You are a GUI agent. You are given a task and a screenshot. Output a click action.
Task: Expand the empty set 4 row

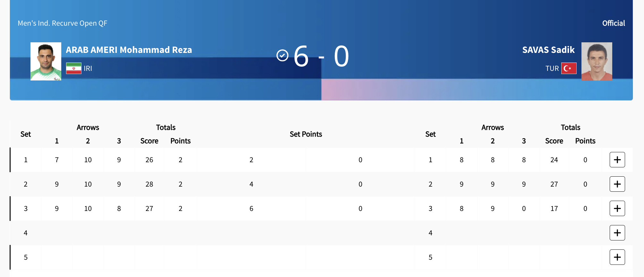click(617, 233)
